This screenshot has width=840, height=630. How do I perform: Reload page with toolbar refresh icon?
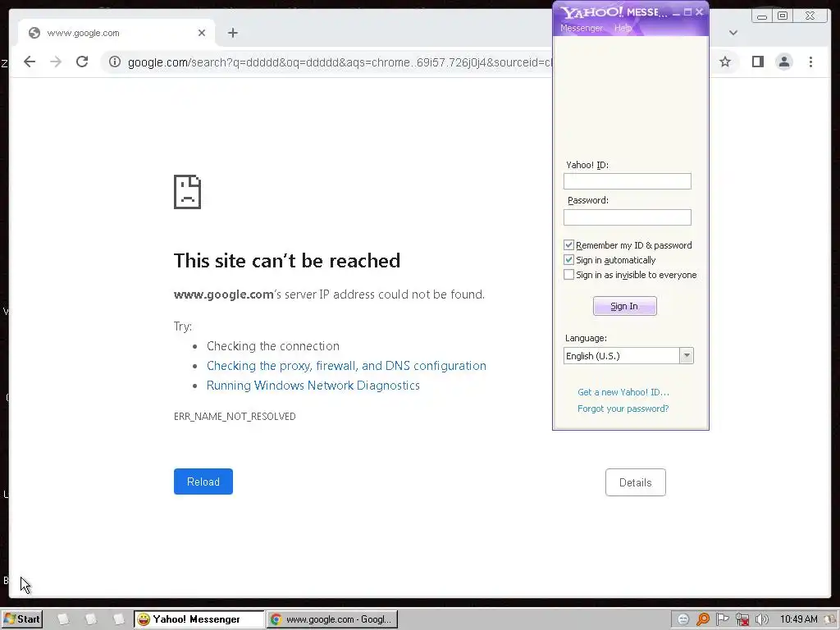(82, 62)
